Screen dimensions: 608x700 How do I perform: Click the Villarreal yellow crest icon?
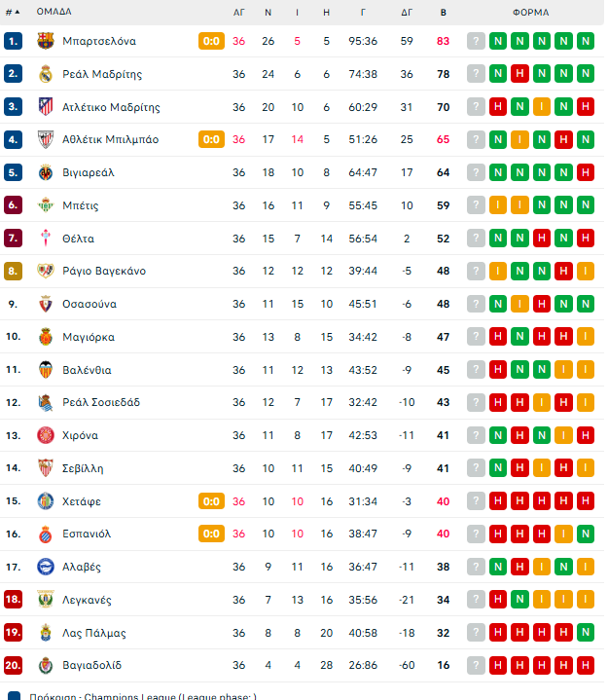point(46,172)
